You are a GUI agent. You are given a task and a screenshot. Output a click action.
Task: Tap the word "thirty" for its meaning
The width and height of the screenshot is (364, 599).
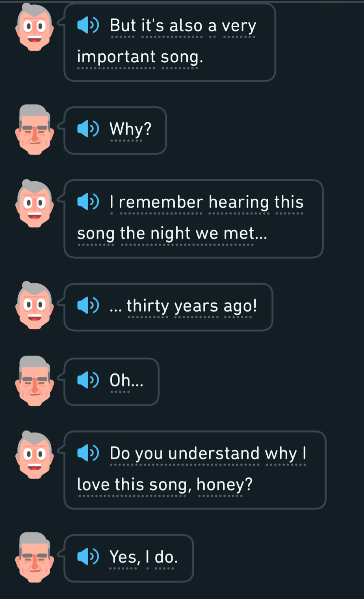[147, 306]
